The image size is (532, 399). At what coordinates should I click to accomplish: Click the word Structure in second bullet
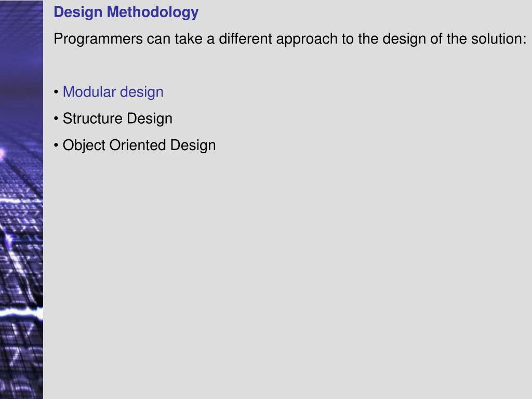(92, 119)
